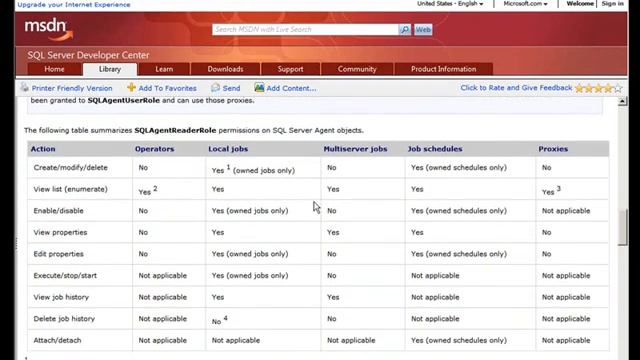Image resolution: width=640 pixels, height=360 pixels.
Task: Click the Delete job history row label
Action: coord(64,319)
